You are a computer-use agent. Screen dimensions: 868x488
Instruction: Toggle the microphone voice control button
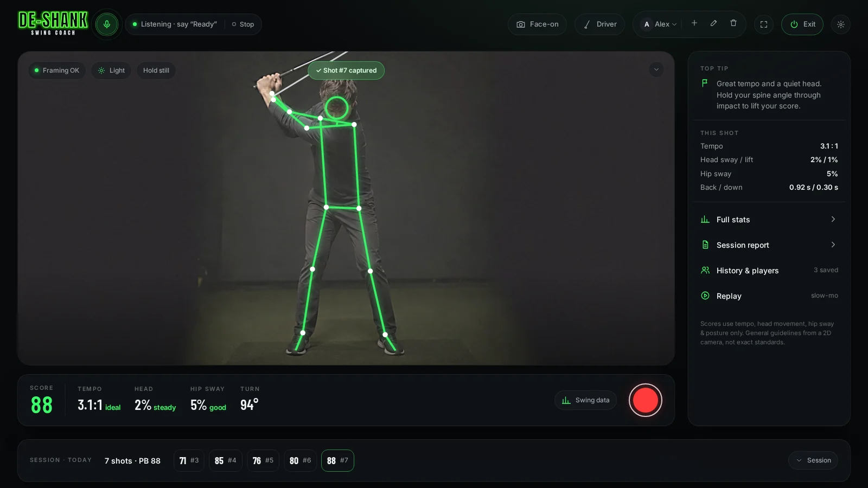(x=107, y=24)
